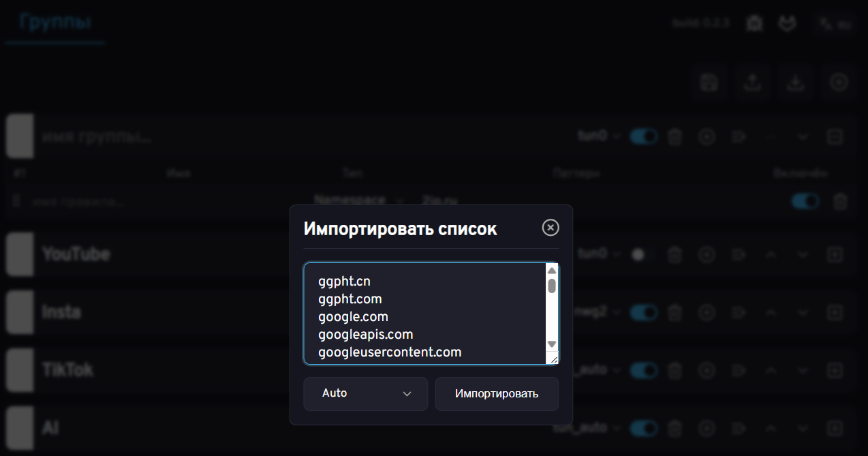Click the google.com line
The image size is (868, 456).
tap(353, 316)
